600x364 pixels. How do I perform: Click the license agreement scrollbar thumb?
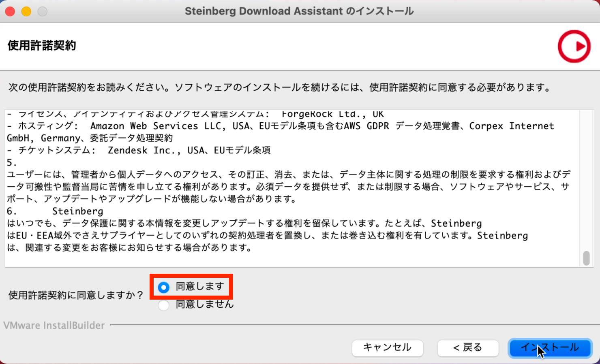click(x=586, y=258)
